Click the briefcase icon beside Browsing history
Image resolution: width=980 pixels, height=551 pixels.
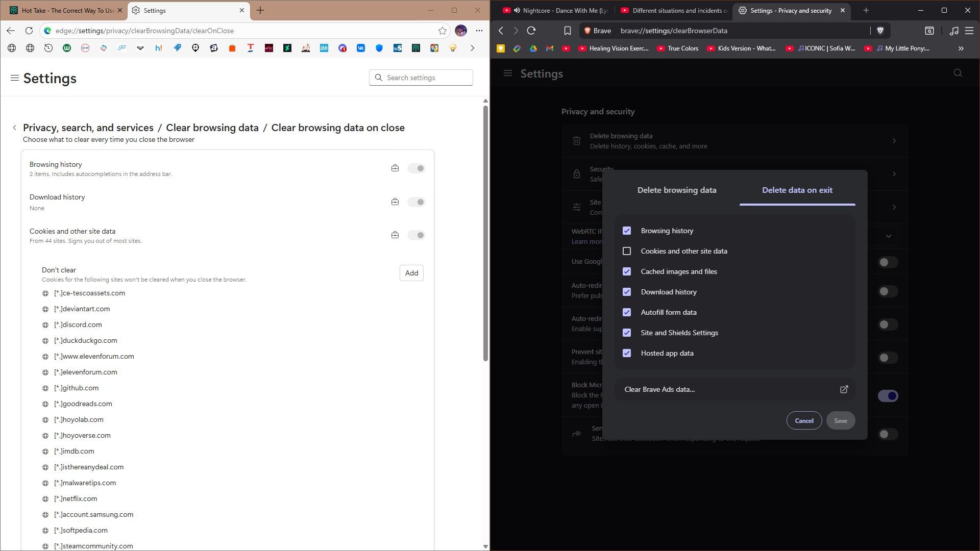395,168
